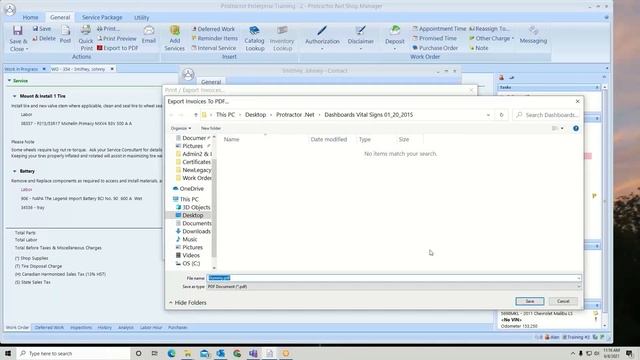Open Messaging
This screenshot has width=640, height=360.
(x=533, y=35)
